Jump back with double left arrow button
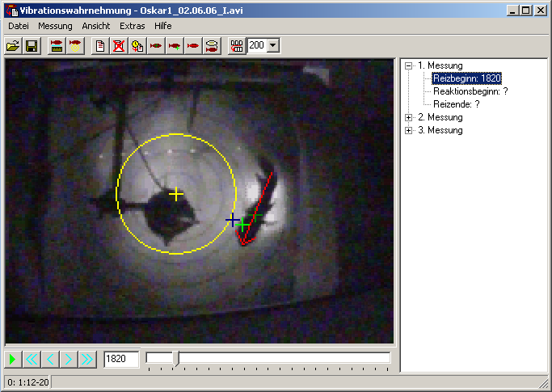Viewport: 552px width, 392px height. point(32,359)
